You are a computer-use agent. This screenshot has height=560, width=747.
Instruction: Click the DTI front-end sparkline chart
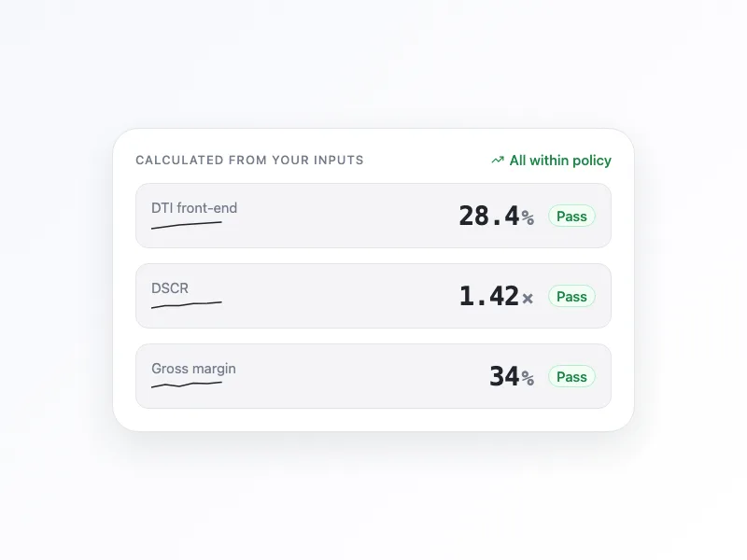187,225
